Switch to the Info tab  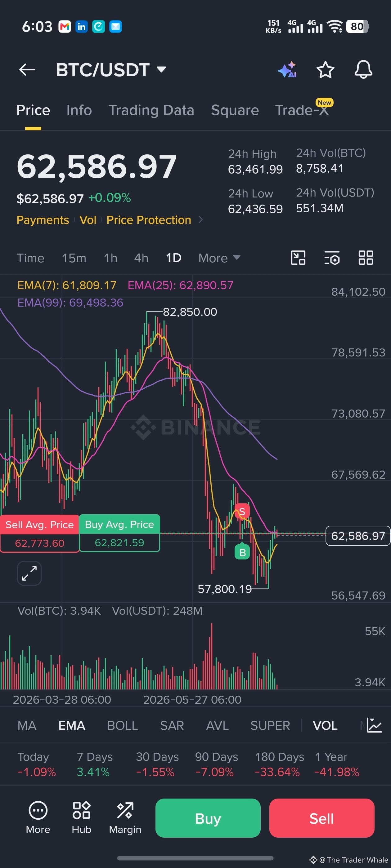click(x=79, y=110)
